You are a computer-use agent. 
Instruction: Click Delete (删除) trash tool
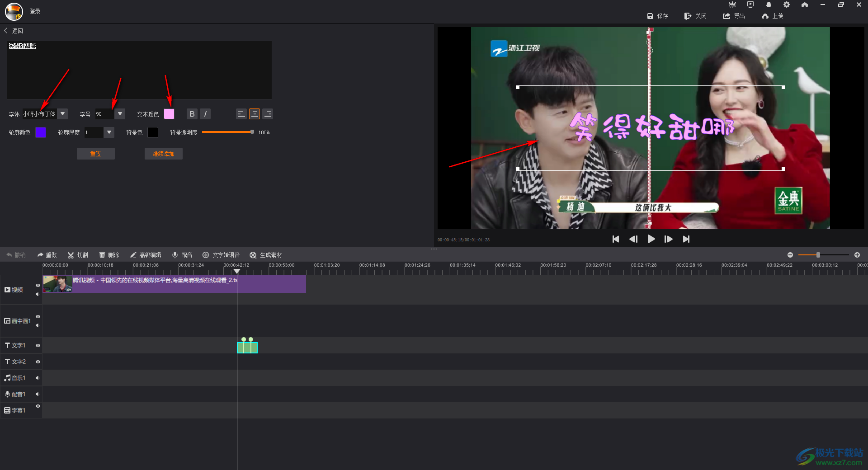pos(109,255)
